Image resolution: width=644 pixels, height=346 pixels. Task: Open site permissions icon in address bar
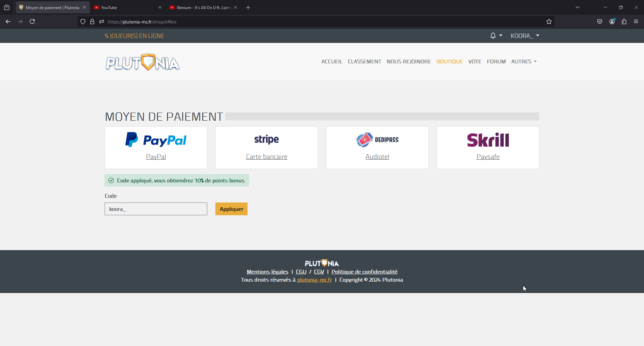click(102, 22)
